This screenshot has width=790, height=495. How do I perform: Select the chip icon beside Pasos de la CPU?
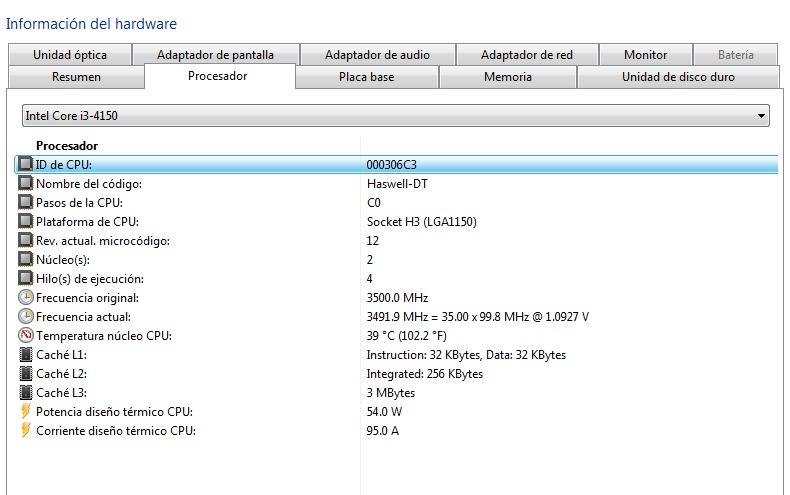[x=25, y=203]
